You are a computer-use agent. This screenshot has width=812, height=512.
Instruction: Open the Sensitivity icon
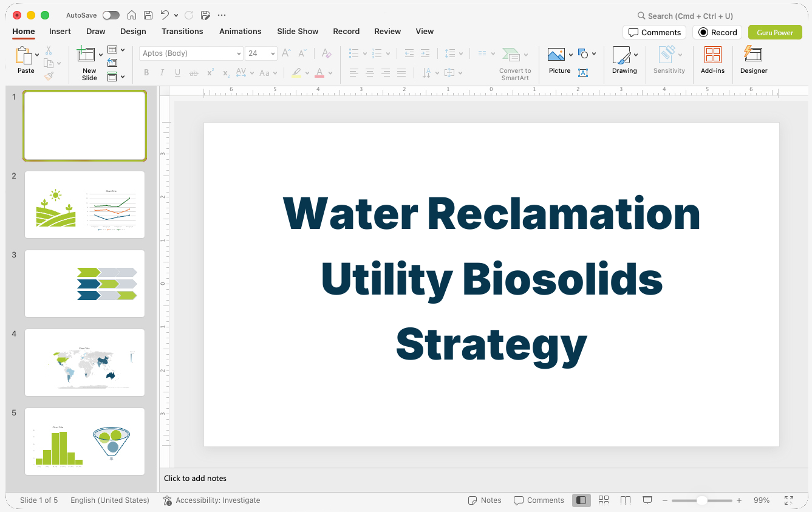[667, 53]
